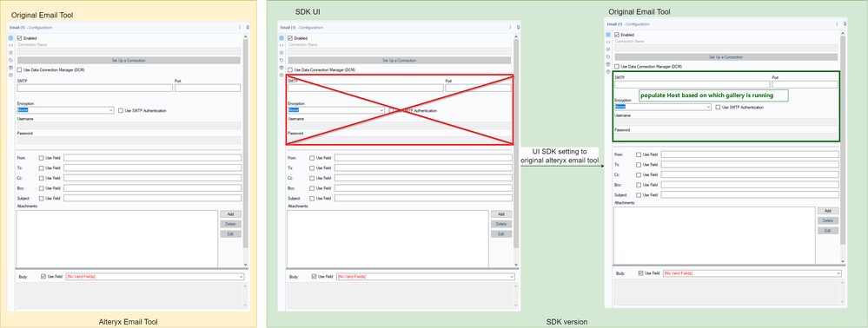Uncheck Enabled in yellow Alteryx Email Tool panel
Viewport: 868px width, 328px height.
(x=19, y=37)
